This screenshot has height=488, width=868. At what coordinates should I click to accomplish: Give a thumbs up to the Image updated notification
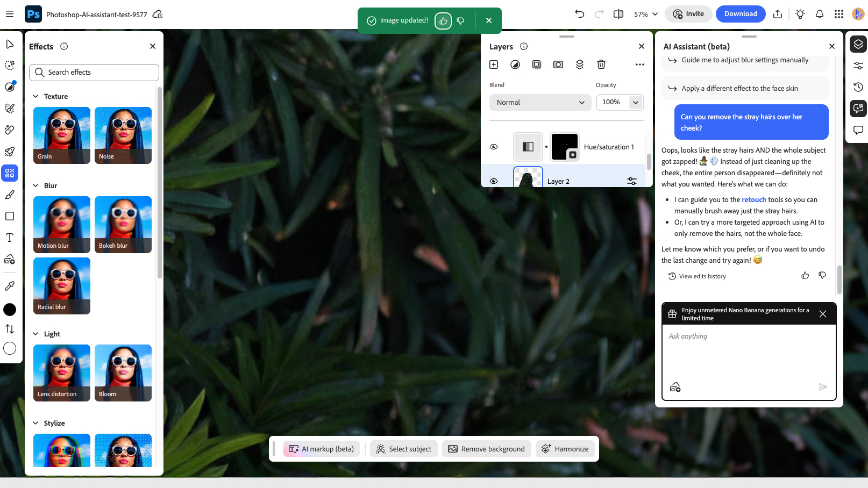pos(443,20)
